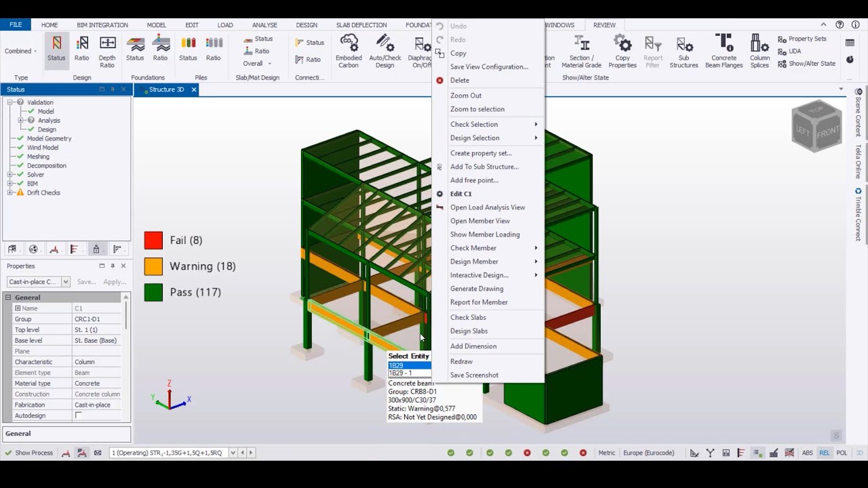Screen dimensions: 868x488
Task: Click the envelope icon in status bar
Action: tap(98, 453)
